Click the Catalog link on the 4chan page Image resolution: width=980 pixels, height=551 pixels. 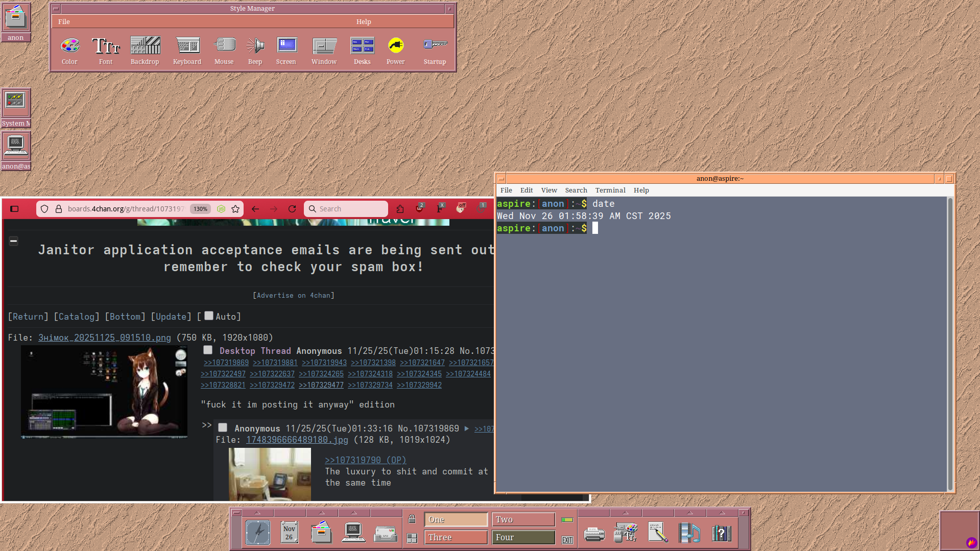coord(77,317)
